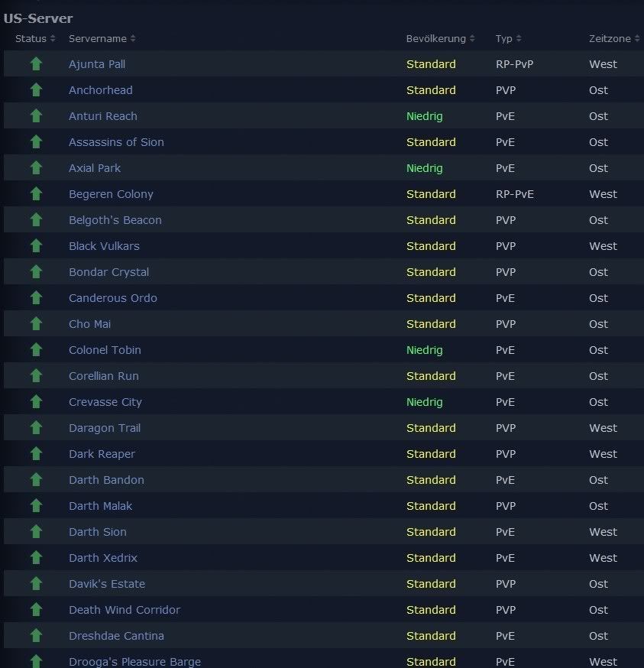The image size is (644, 668).
Task: Click the Crevasse City server link
Action: tap(105, 402)
